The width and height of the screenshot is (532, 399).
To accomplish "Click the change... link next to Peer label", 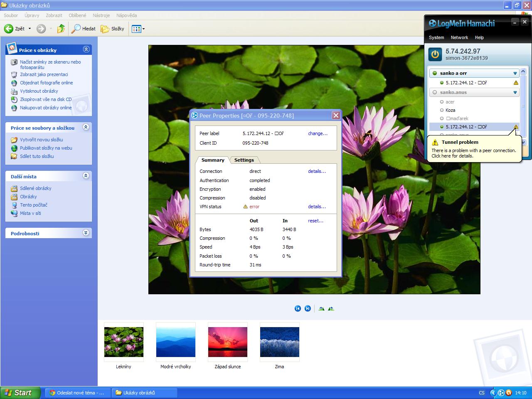I will (x=318, y=133).
